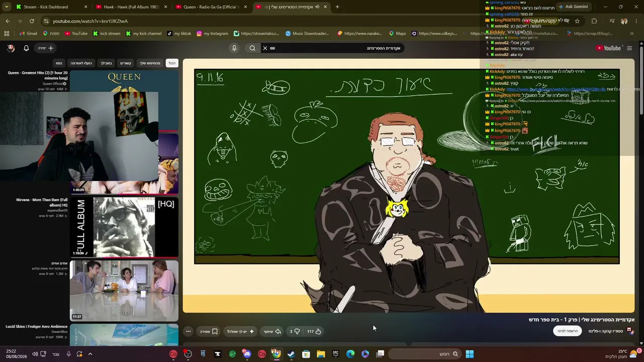This screenshot has height=362, width=644.
Task: Dislike the video
Action: 295,331
